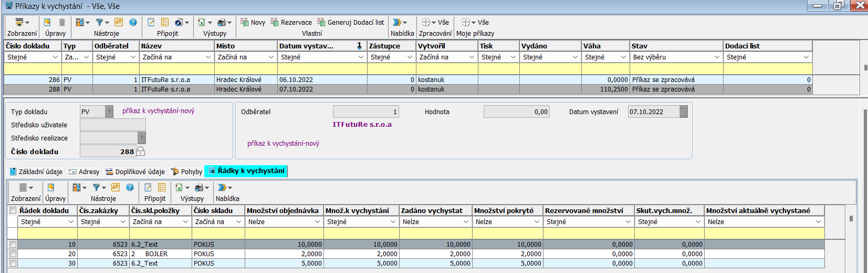Viewport: 868px width, 273px height.
Task: Open the Množství objednávka 'Nelze' filter dropdown
Action: click(317, 222)
